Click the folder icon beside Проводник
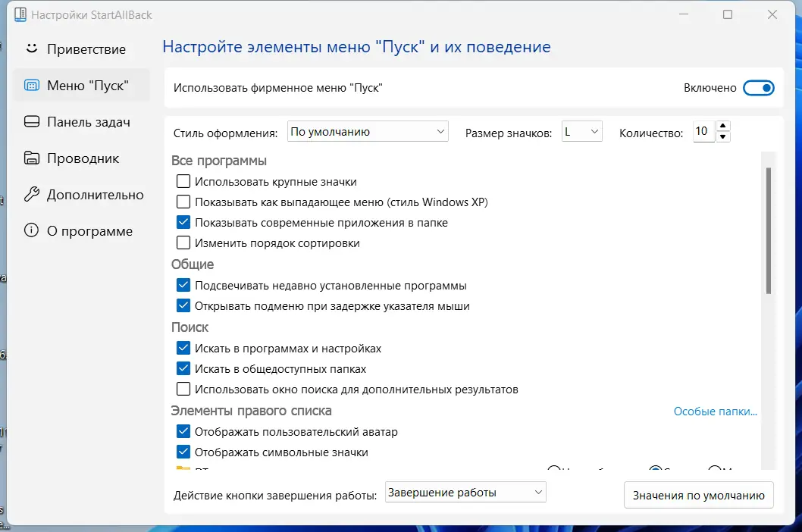The height and width of the screenshot is (532, 802). click(x=31, y=158)
